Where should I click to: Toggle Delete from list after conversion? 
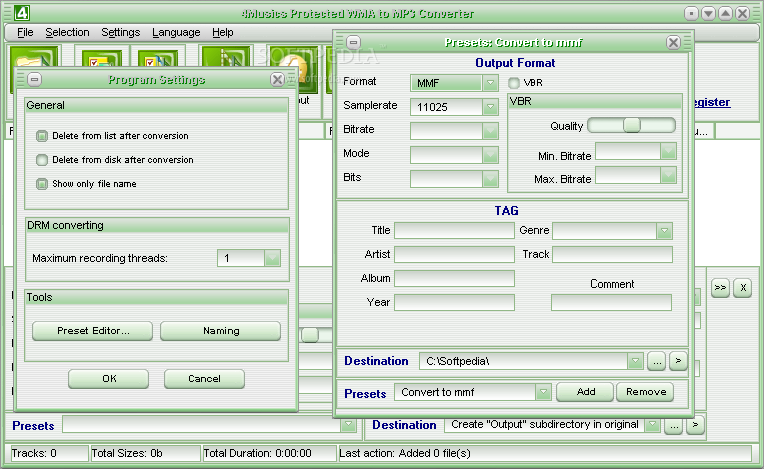point(42,136)
